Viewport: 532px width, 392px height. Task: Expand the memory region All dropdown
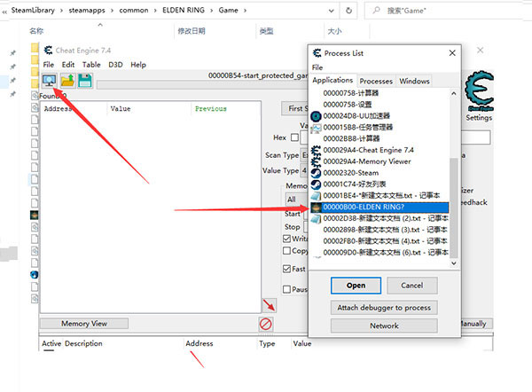point(294,200)
